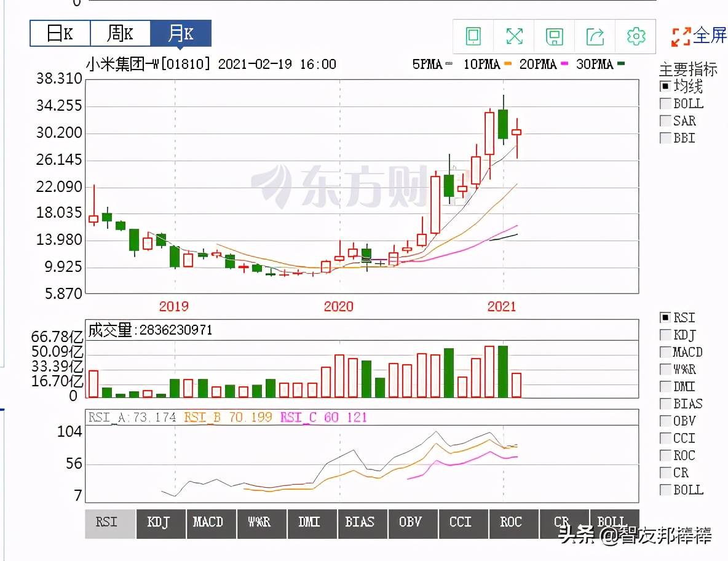The image size is (728, 561).
Task: Click the 小米集团-W[01810] stock title
Action: [x=148, y=64]
